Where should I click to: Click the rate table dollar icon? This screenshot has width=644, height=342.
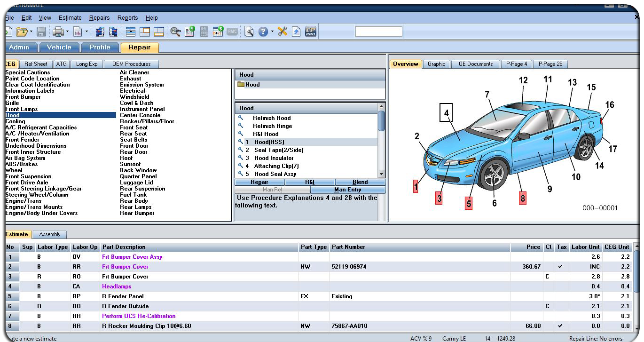point(218,32)
